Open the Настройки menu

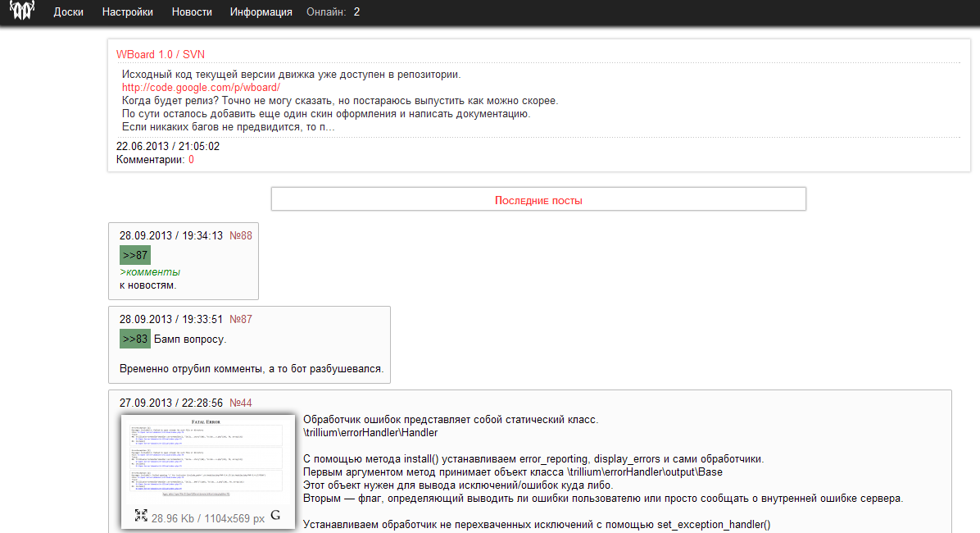(128, 12)
